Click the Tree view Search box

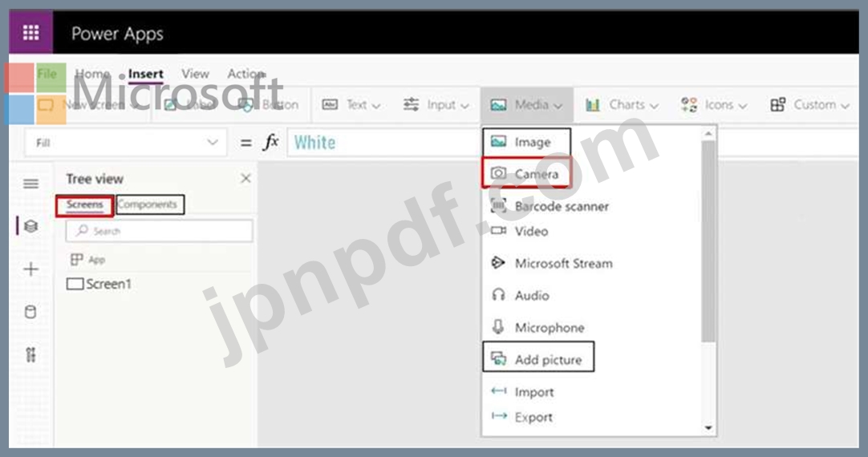[159, 231]
